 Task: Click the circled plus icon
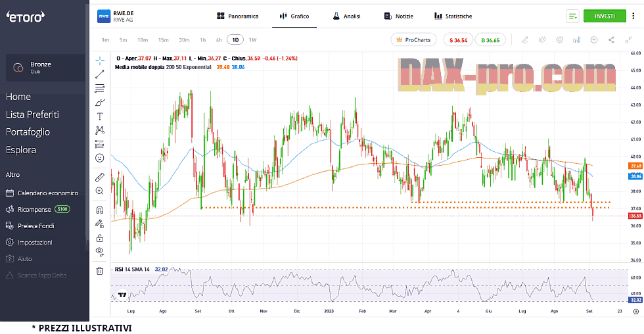pyautogui.click(x=594, y=40)
